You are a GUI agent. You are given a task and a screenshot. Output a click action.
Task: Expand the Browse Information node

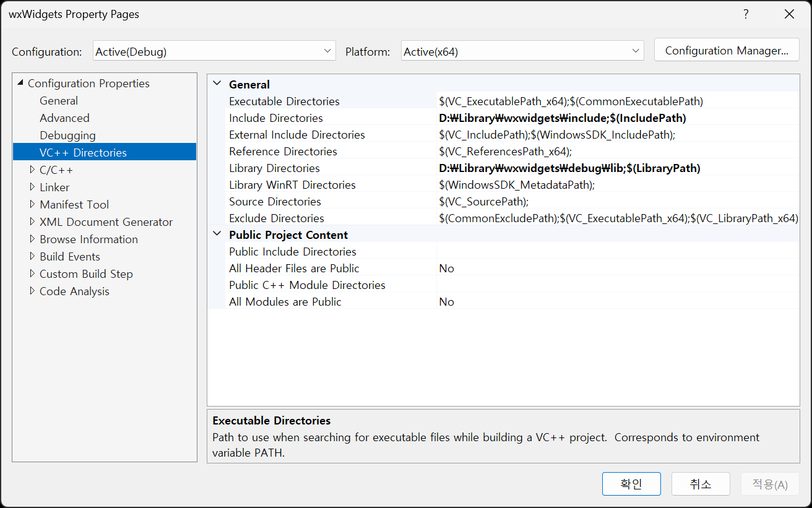click(33, 239)
